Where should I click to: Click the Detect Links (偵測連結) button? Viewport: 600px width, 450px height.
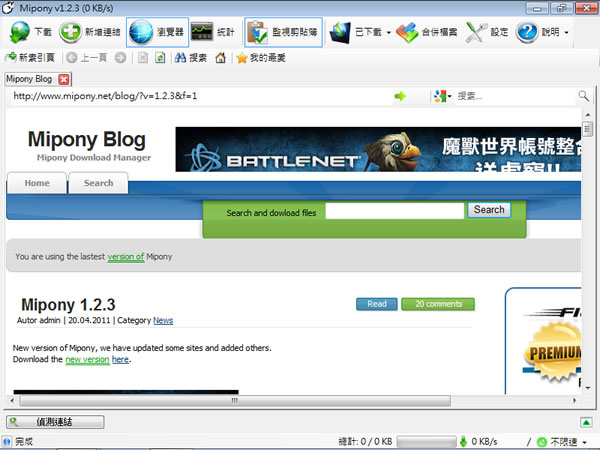pos(55,422)
